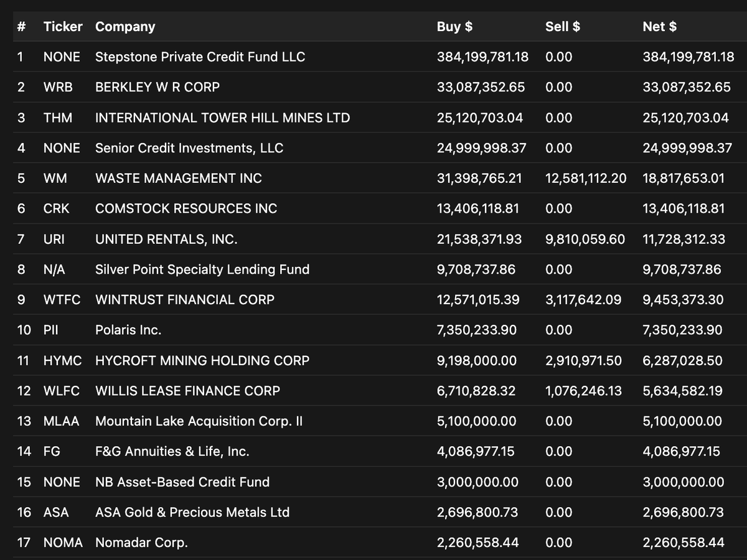Click the 9,198,000.00 buy value
747x560 pixels.
(477, 360)
